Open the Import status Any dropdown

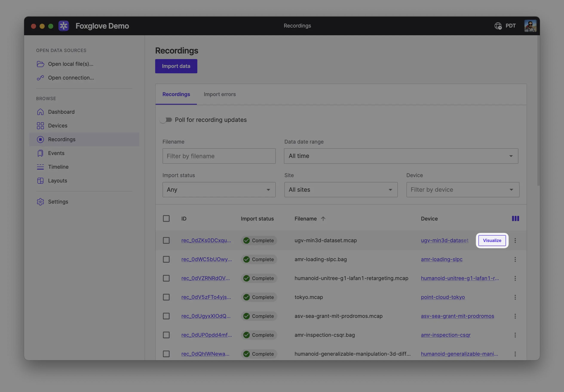point(219,190)
